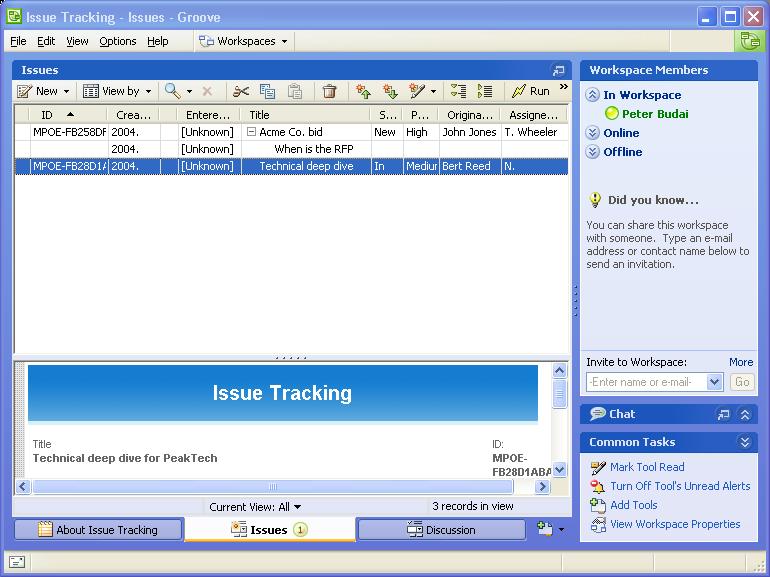
Task: Switch to About Issue Tracking tab
Action: 98,530
